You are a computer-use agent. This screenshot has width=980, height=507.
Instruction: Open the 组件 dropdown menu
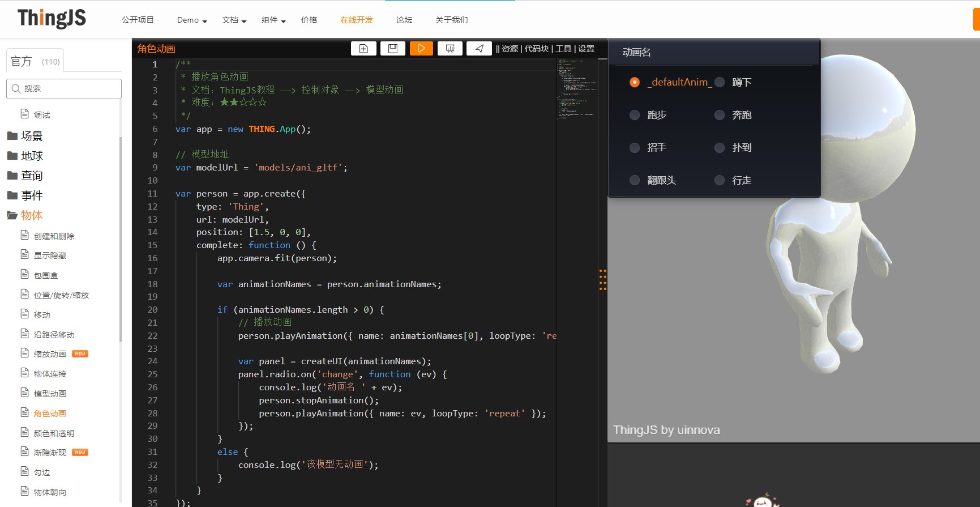click(273, 20)
